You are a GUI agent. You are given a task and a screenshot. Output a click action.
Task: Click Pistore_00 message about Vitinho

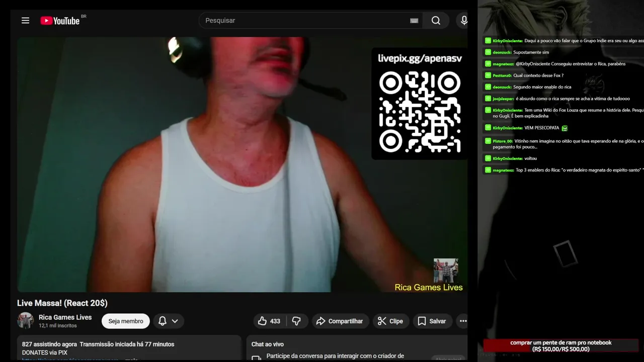tap(564, 144)
